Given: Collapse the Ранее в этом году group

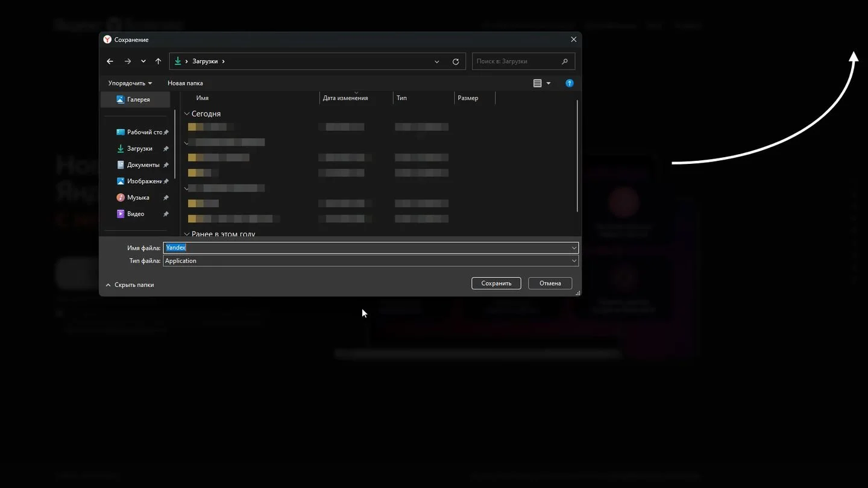Looking at the screenshot, I should pyautogui.click(x=187, y=234).
